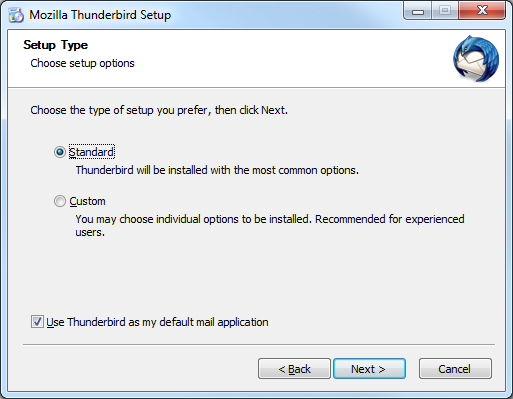Click the installer icon in the title bar
Screen dimensions: 513x399
16,15
